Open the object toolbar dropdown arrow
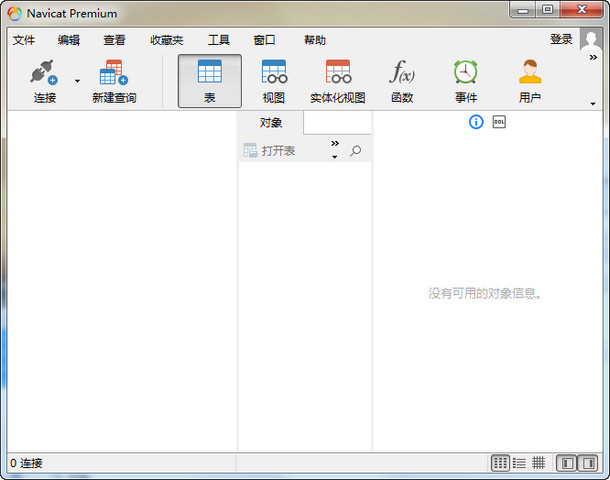The width and height of the screenshot is (610, 480). click(x=335, y=157)
